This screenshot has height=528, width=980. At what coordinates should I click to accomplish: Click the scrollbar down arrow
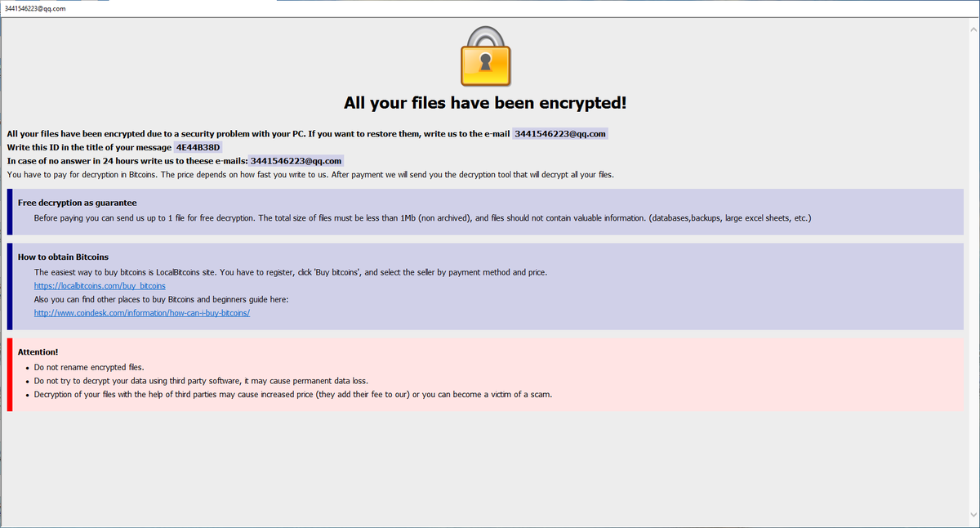973,514
